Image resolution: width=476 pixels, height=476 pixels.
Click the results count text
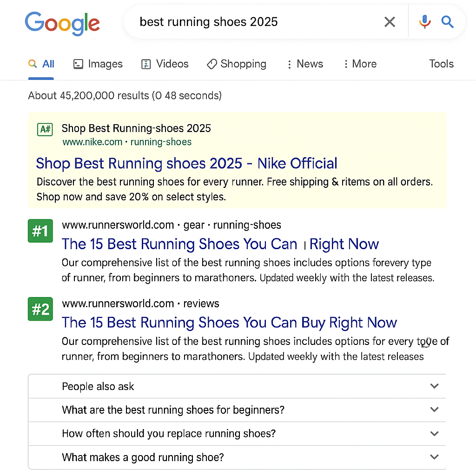(x=125, y=96)
